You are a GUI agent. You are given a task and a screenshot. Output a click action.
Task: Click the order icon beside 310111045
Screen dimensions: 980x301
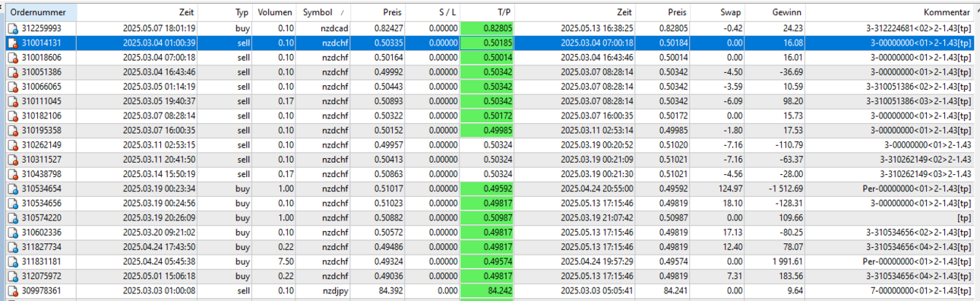(12, 101)
